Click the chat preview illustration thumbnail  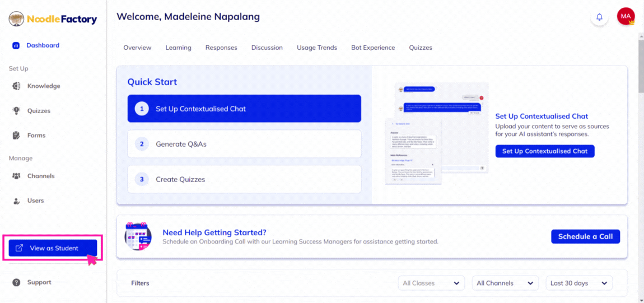click(x=437, y=133)
